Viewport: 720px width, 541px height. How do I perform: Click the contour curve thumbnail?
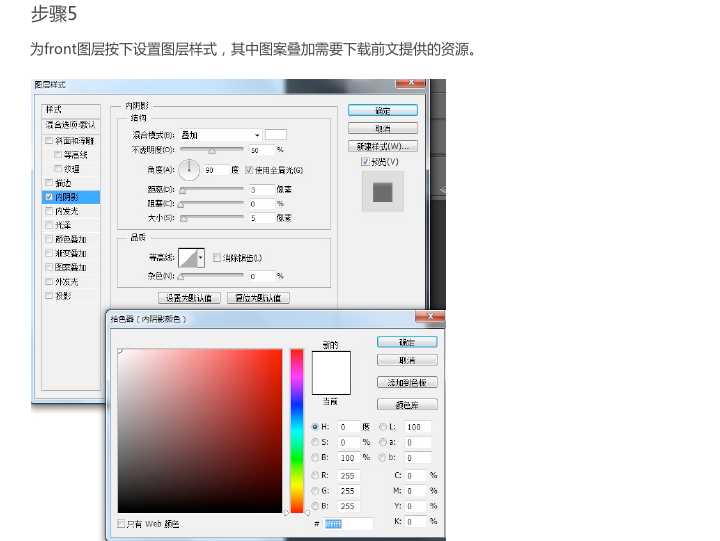(187, 257)
